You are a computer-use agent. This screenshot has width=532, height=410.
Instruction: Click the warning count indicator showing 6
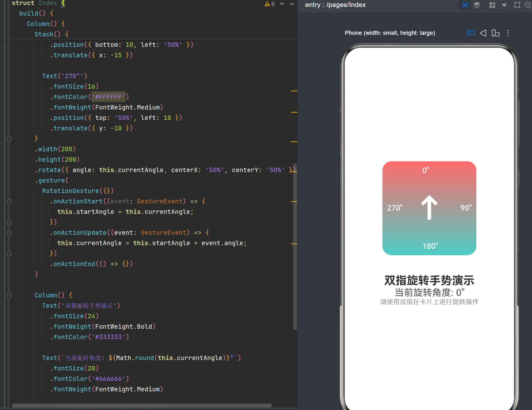270,4
